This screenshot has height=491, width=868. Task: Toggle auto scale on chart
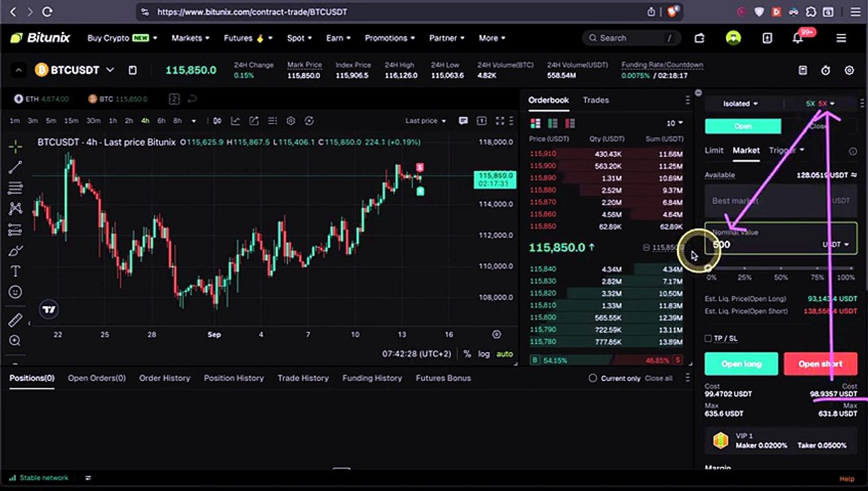point(504,354)
